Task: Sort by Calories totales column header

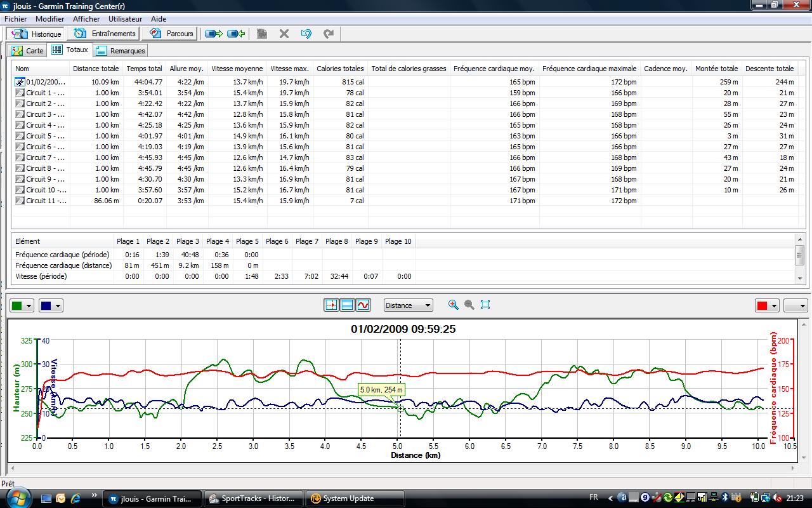Action: coord(340,69)
